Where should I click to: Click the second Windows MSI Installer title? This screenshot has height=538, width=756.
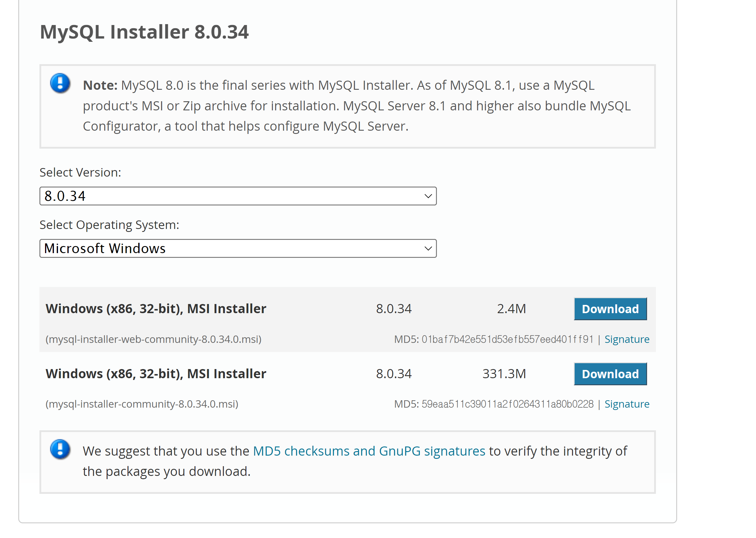click(156, 374)
